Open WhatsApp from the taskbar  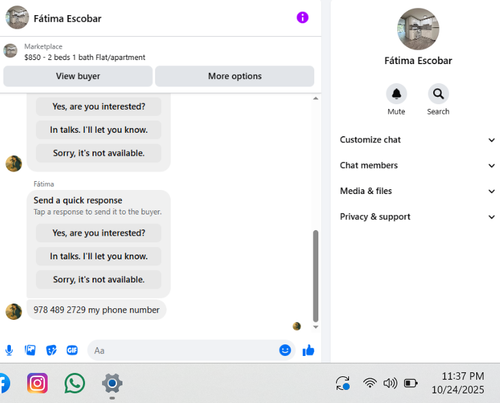click(75, 383)
